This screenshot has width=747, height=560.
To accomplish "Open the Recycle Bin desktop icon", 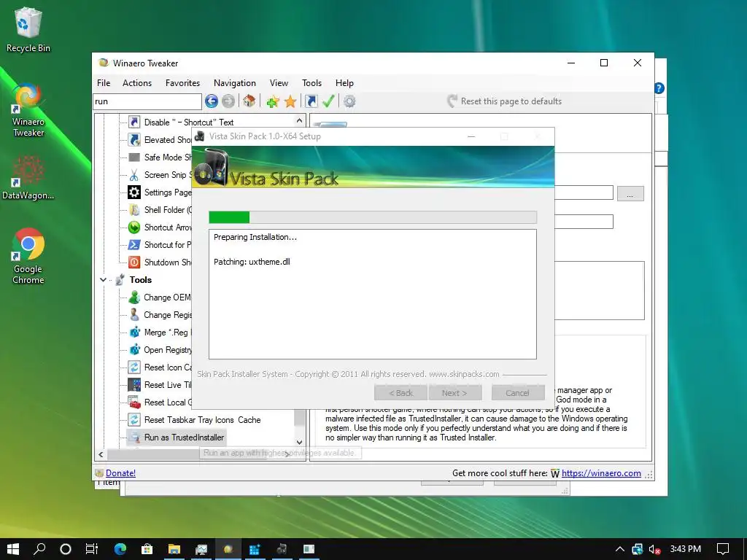I will [x=28, y=29].
